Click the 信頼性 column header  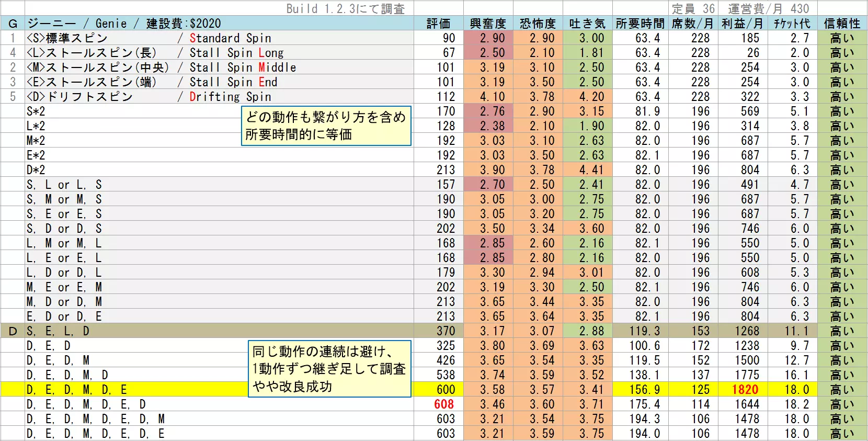click(x=842, y=24)
